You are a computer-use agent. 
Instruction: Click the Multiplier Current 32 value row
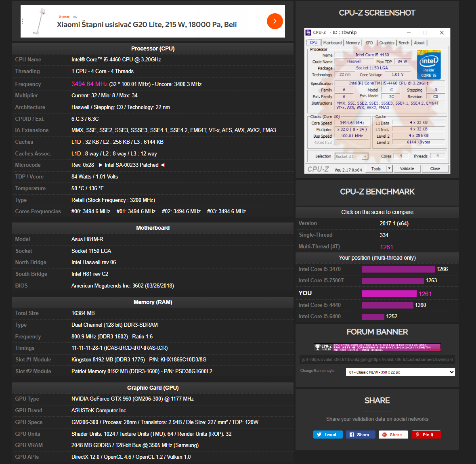pos(105,95)
